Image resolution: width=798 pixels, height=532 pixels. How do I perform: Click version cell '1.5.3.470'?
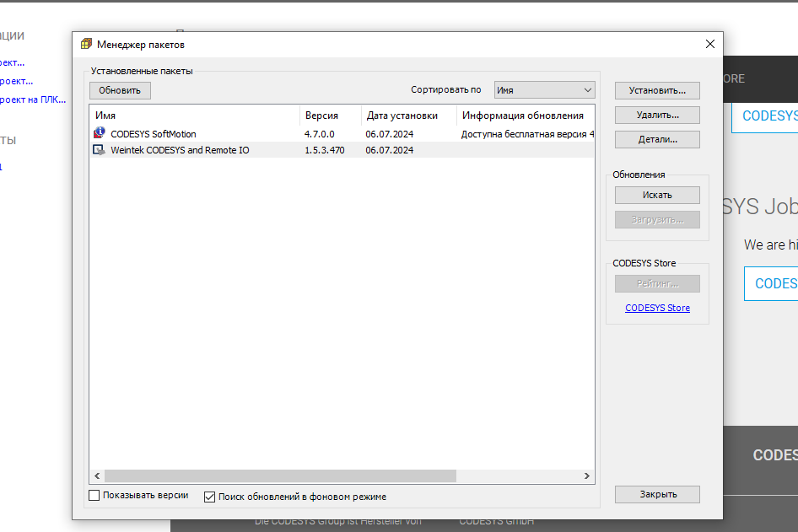pos(325,150)
